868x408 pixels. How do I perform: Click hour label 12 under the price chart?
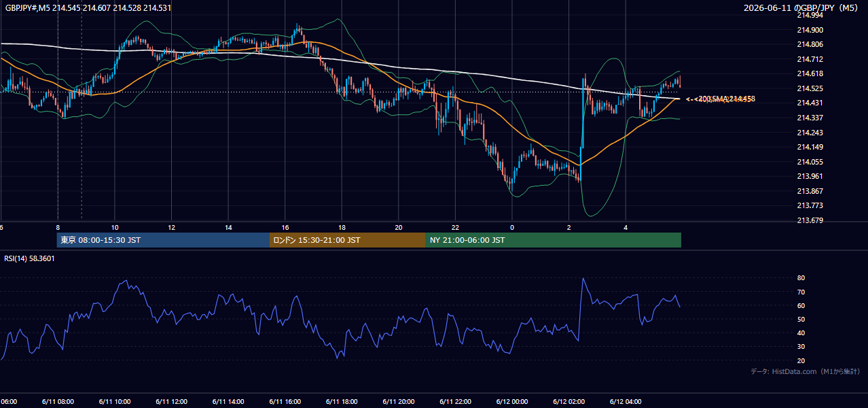click(x=171, y=227)
